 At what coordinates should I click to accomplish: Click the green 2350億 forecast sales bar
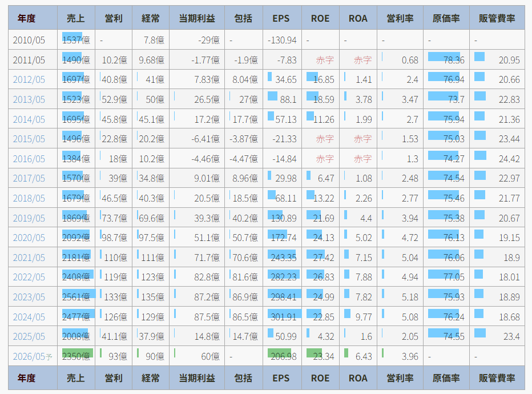(76, 355)
